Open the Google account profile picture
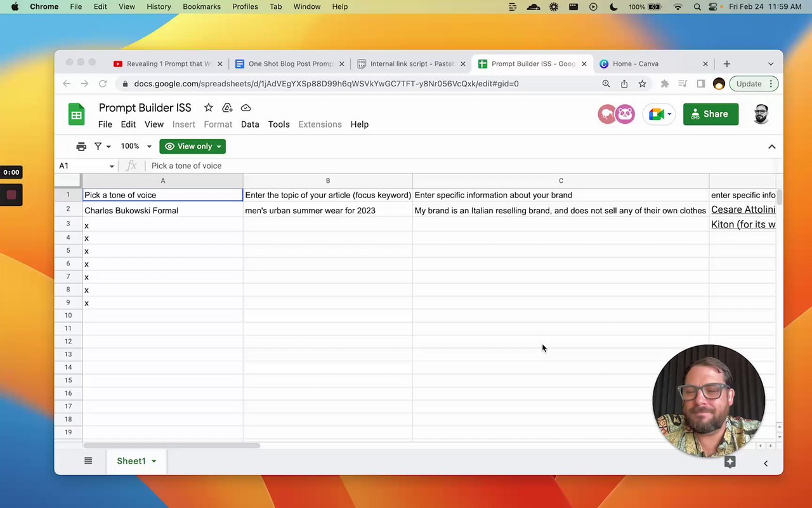Viewport: 812px width, 508px height. click(761, 114)
